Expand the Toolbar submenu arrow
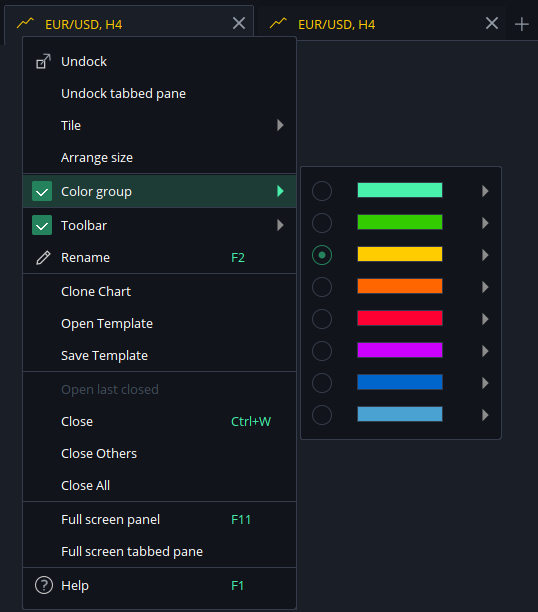 280,225
